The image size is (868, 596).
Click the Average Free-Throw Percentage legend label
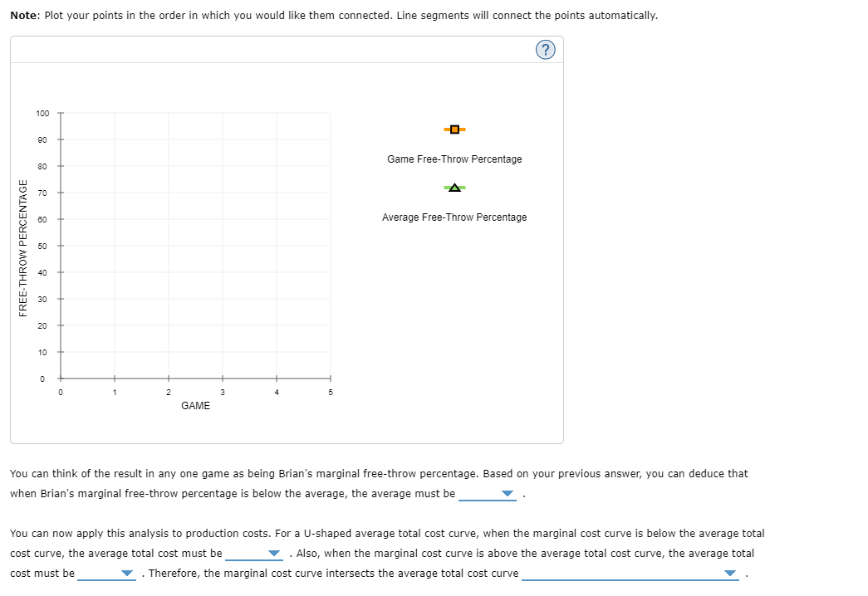(x=454, y=217)
